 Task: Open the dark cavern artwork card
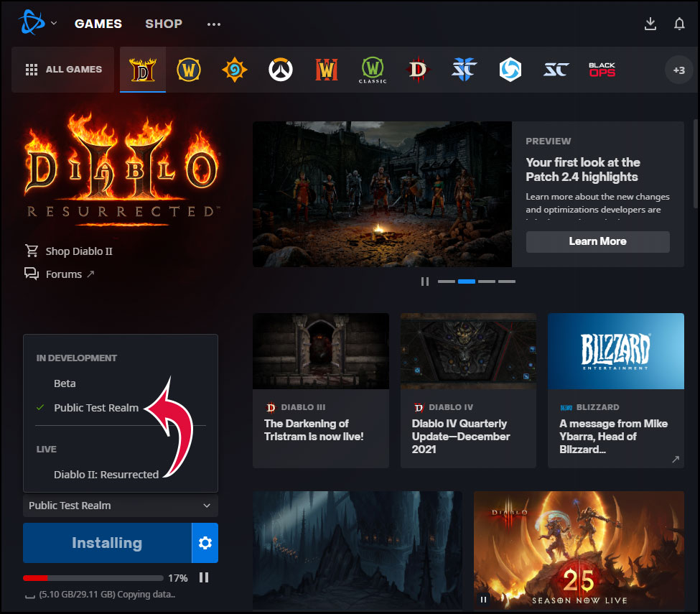pos(358,550)
